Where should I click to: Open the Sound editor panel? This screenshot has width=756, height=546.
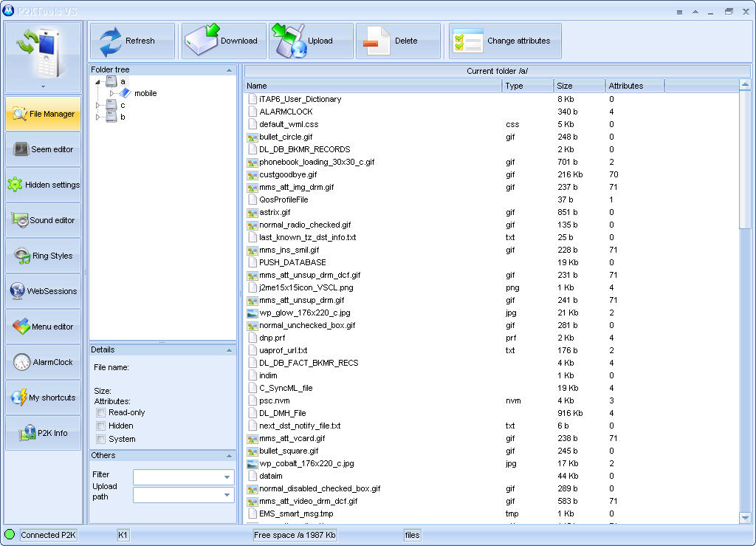[x=43, y=220]
